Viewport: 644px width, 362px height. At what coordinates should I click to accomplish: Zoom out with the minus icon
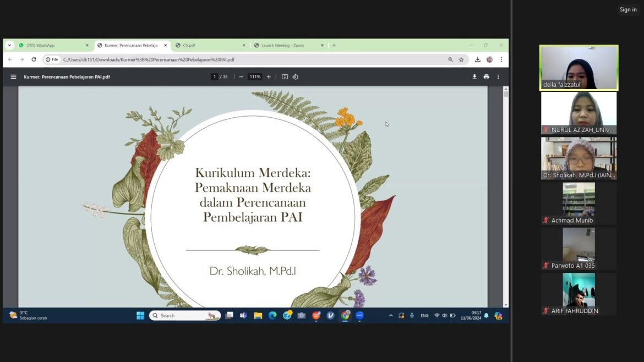(241, 76)
